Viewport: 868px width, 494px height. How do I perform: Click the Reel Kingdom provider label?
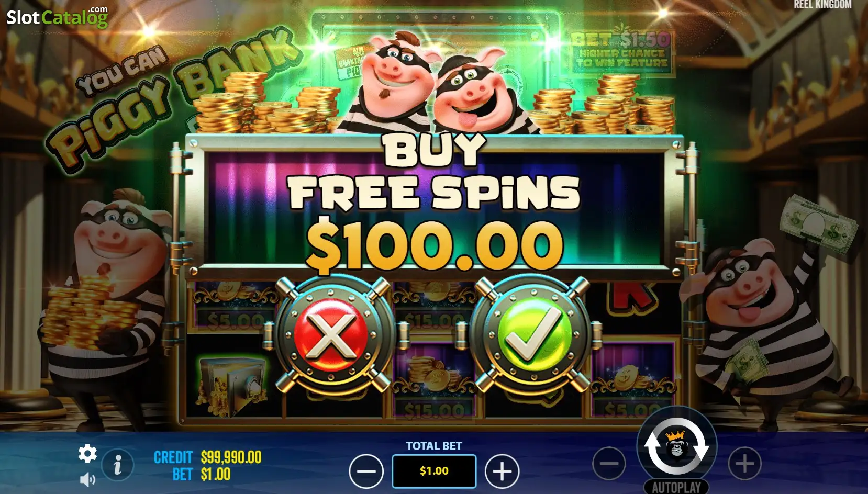pyautogui.click(x=822, y=5)
